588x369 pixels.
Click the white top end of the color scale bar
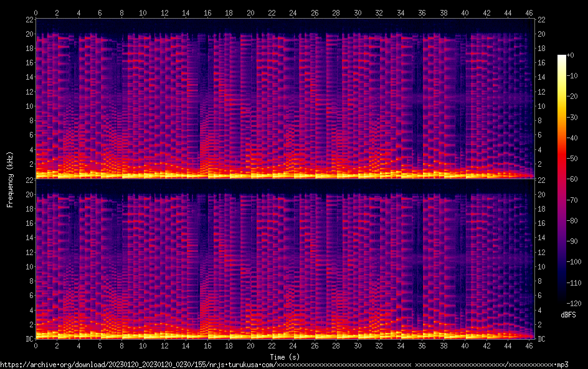(562, 57)
